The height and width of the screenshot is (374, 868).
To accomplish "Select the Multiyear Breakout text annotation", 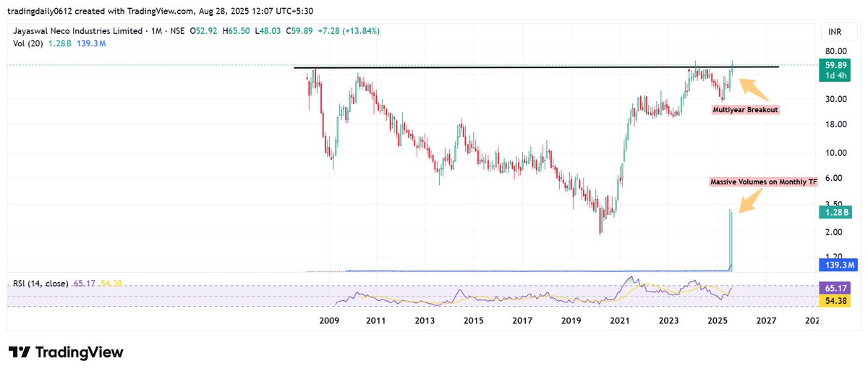I will coord(745,110).
